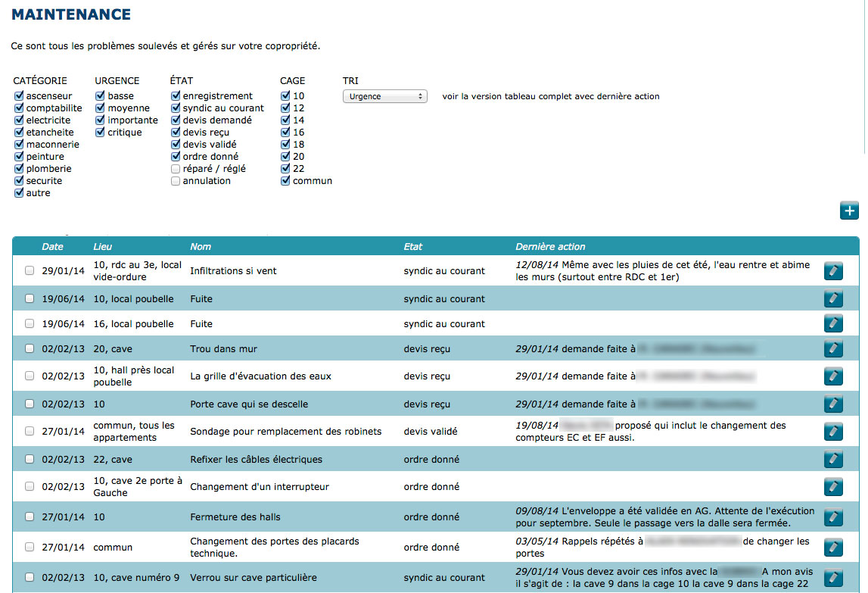Select the row checkbox for 'Trou dans mur'

coord(30,348)
